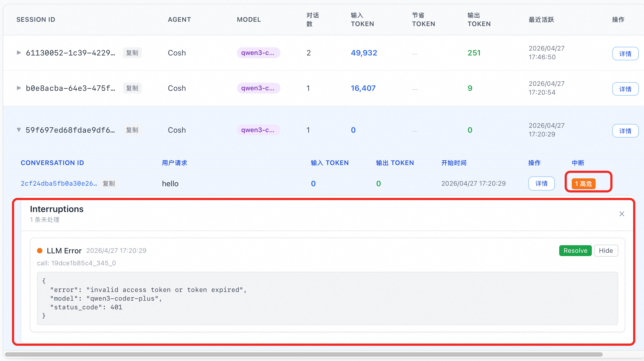Viewport: 644px width, 361px height.
Task: Click the orange 1 高危 interruption badge
Action: pyautogui.click(x=583, y=184)
